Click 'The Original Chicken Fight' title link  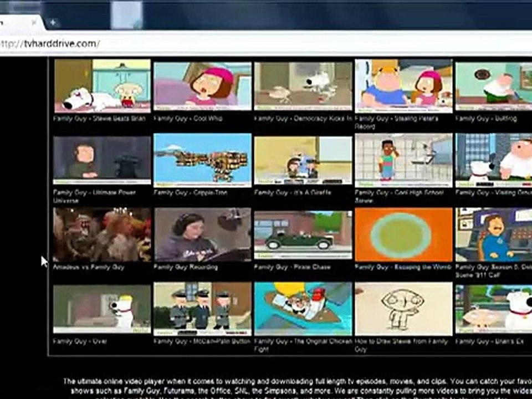(303, 345)
